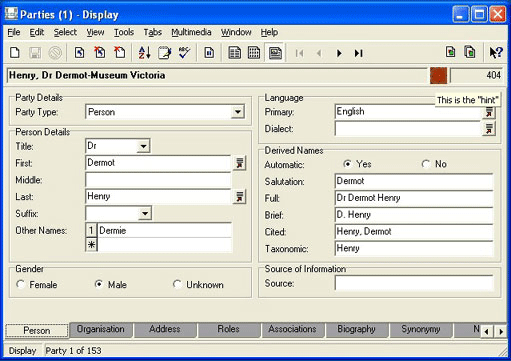Open the Tabs menu
Viewport: 511px width, 361px height.
coord(153,32)
